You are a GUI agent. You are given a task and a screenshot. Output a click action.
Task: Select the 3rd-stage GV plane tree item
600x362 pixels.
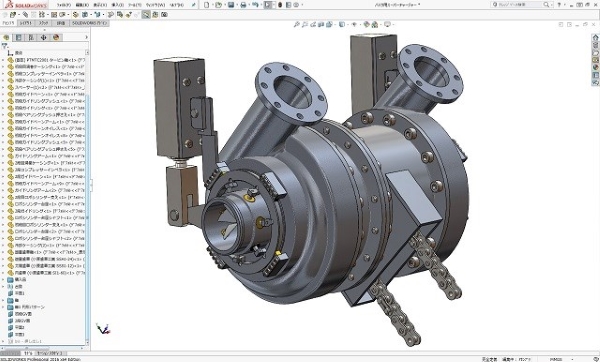[19, 321]
